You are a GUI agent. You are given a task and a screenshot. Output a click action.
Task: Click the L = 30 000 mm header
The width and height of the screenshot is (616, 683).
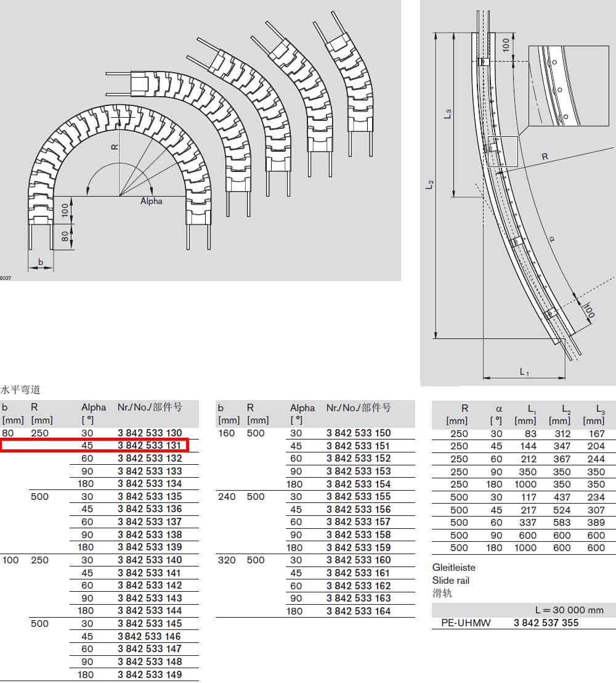[569, 610]
